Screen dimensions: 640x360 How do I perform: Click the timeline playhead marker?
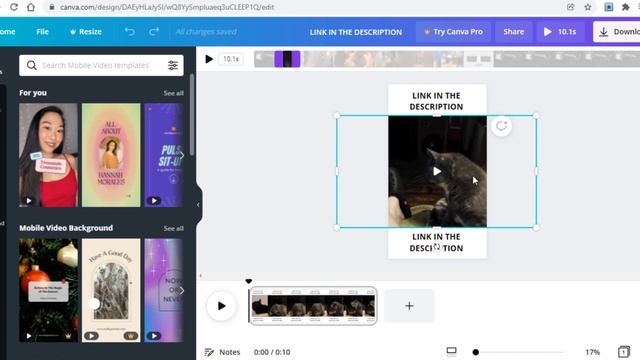(x=249, y=281)
